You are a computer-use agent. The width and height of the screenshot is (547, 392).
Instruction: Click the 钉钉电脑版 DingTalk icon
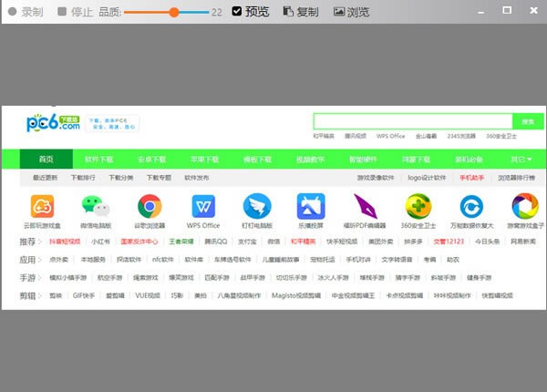click(257, 206)
